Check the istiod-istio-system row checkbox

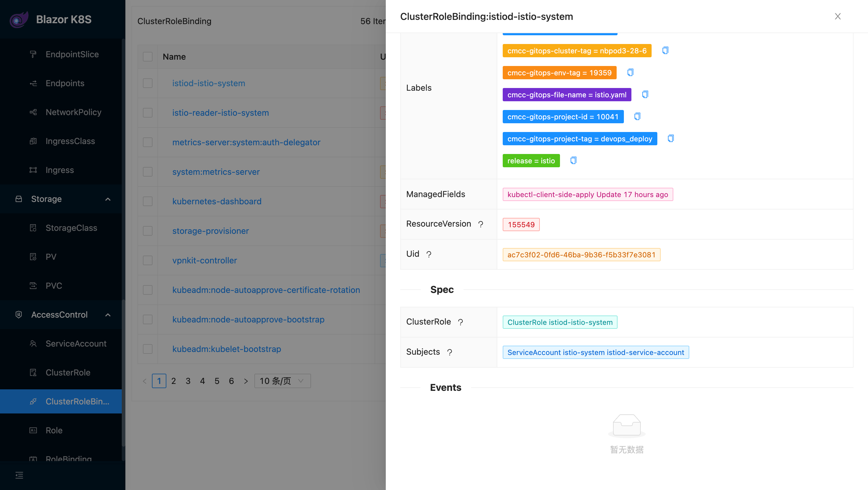[148, 83]
